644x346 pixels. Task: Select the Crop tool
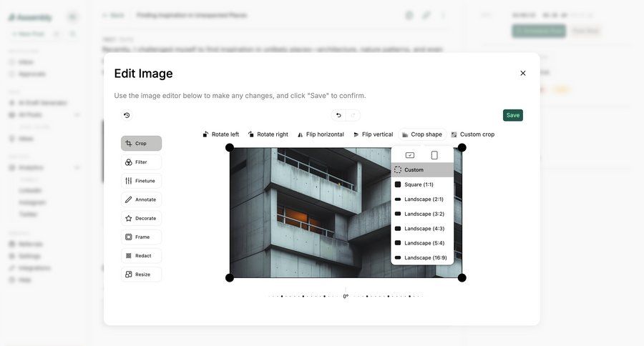point(141,143)
